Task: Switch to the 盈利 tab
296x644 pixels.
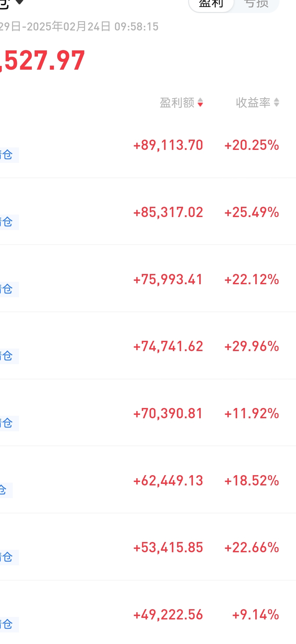Action: (x=211, y=4)
